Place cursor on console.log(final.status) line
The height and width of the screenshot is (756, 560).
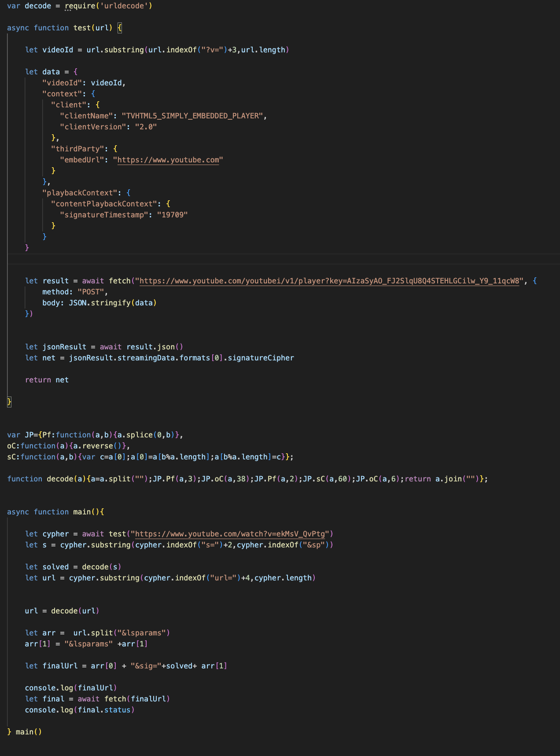tap(80, 710)
